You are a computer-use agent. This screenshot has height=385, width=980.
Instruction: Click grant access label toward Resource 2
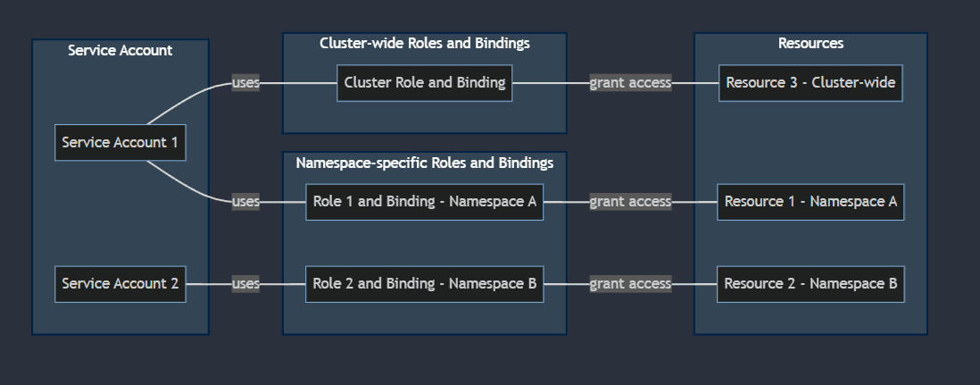(x=630, y=284)
